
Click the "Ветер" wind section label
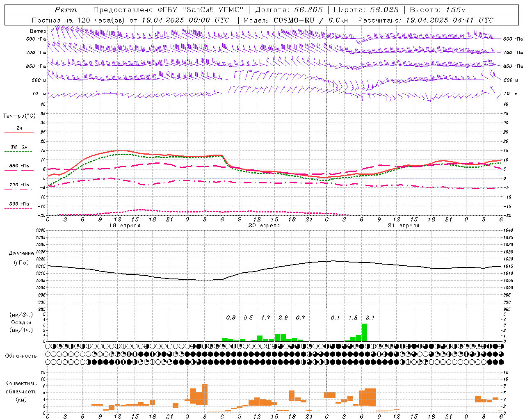click(x=38, y=31)
